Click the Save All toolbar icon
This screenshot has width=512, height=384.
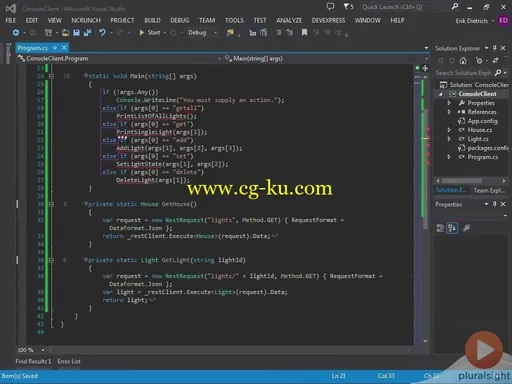pos(87,33)
